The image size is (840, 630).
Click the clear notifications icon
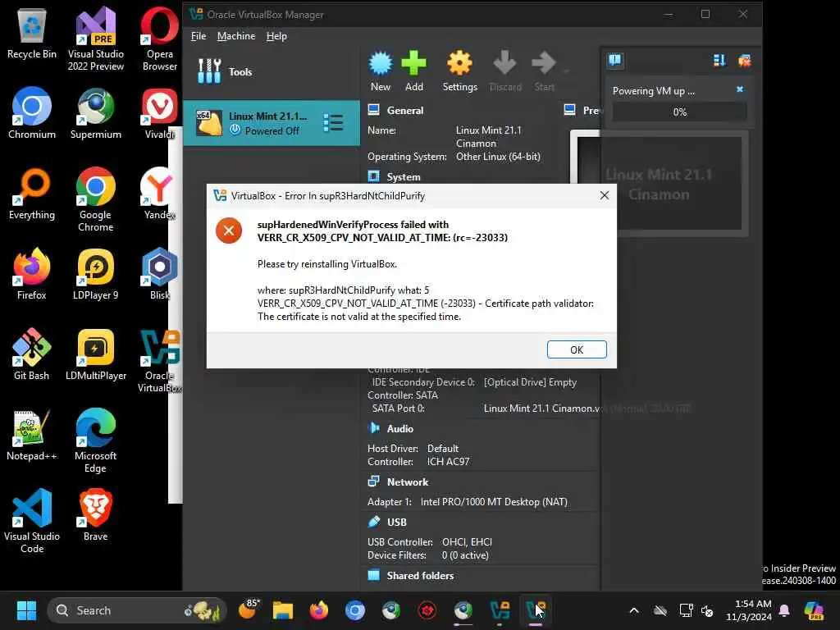click(744, 61)
